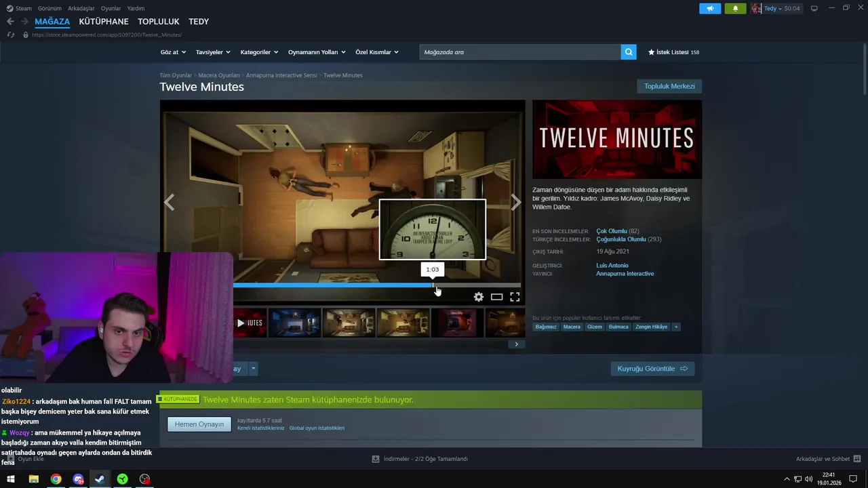Open the green bell notifications
868x488 pixels.
735,9
